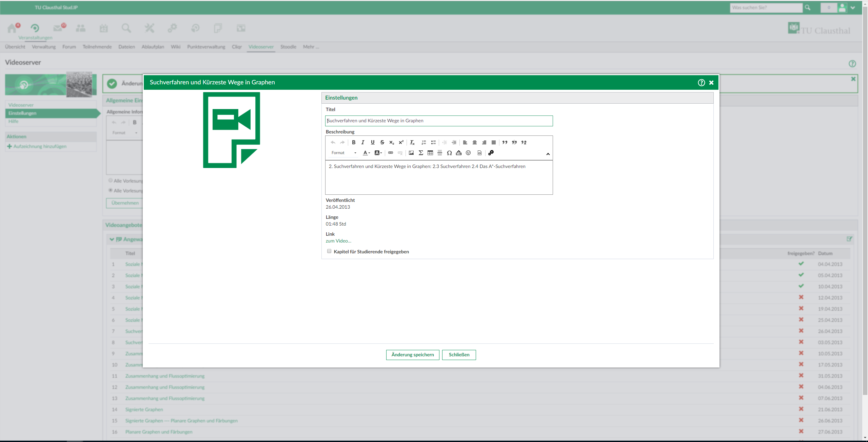Image resolution: width=868 pixels, height=442 pixels.
Task: Close the dialog with X icon
Action: tap(711, 83)
